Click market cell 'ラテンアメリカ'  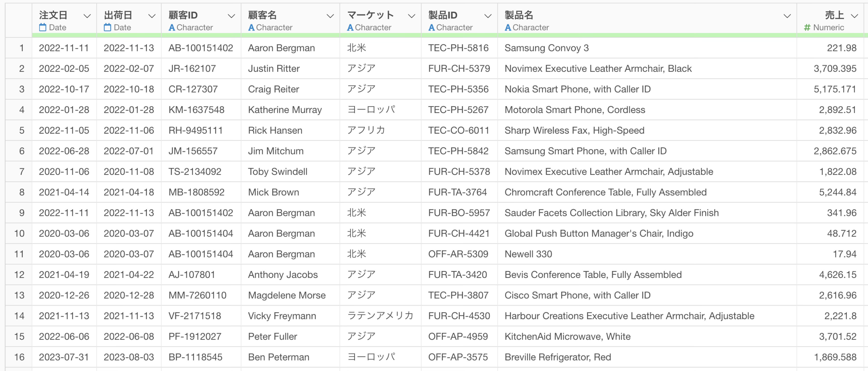point(380,316)
